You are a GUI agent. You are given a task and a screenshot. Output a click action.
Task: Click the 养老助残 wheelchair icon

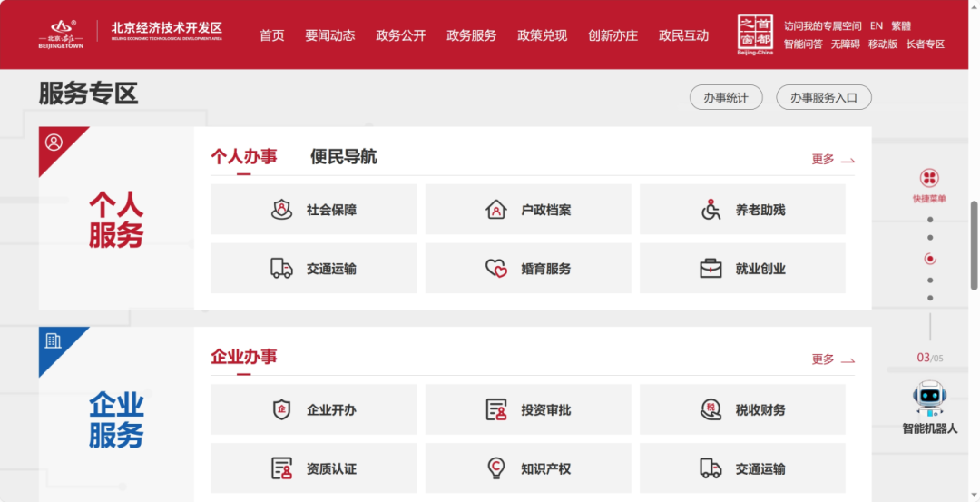point(710,210)
